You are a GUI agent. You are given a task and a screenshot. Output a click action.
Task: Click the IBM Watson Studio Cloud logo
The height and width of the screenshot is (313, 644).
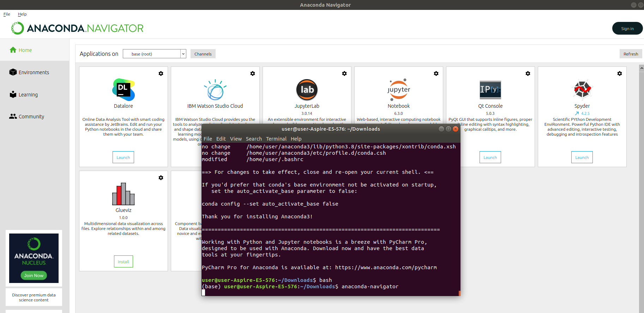[215, 90]
